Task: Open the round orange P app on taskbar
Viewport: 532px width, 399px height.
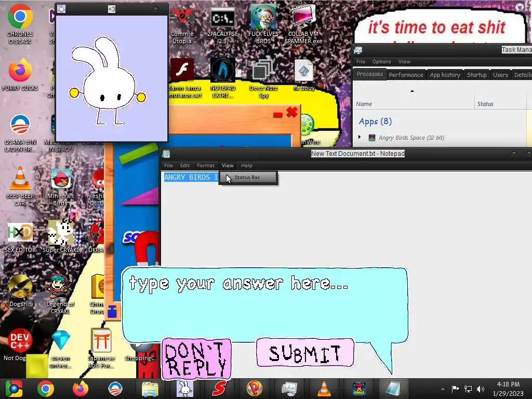Action: pos(255,389)
